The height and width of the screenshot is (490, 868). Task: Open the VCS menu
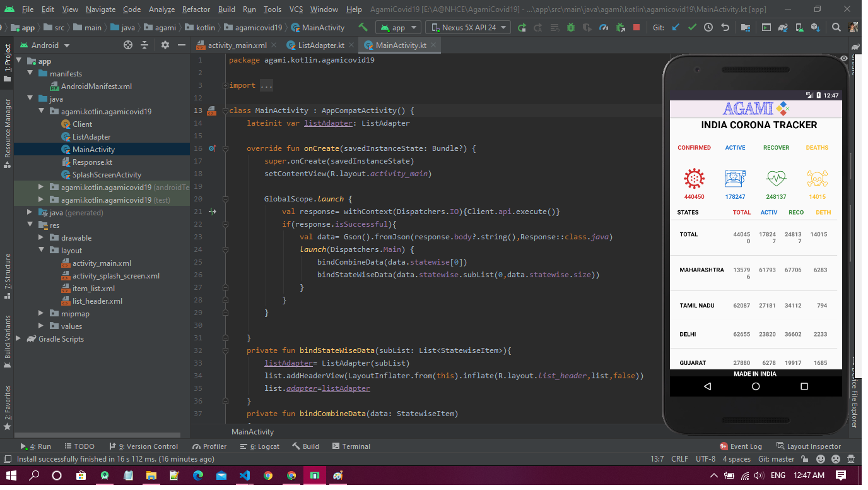click(x=296, y=9)
